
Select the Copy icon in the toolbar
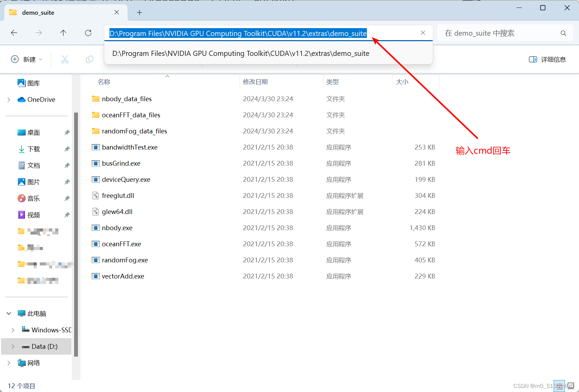coord(90,59)
